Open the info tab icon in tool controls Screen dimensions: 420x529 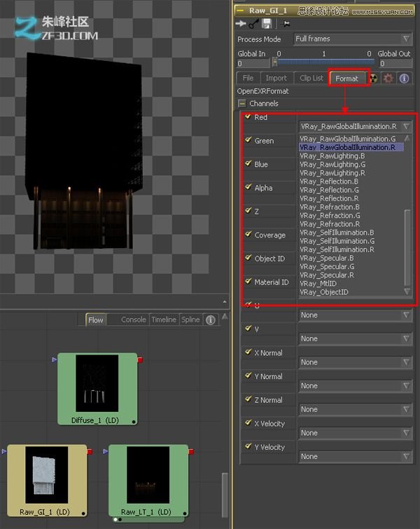coord(404,78)
